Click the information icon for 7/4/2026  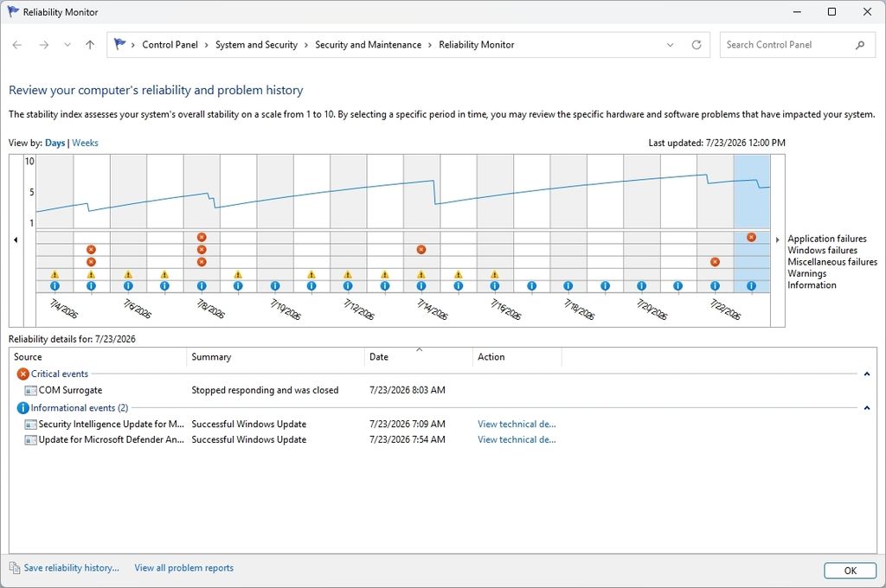(55, 286)
